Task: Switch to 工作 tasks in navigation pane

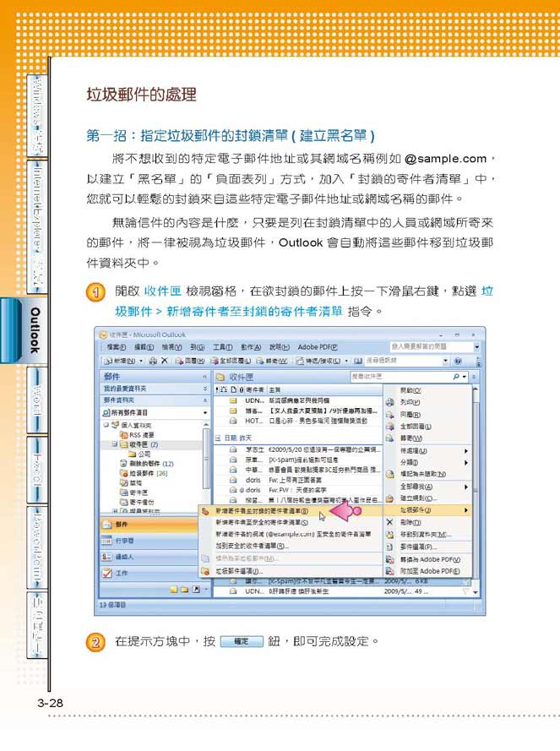Action: (x=149, y=574)
